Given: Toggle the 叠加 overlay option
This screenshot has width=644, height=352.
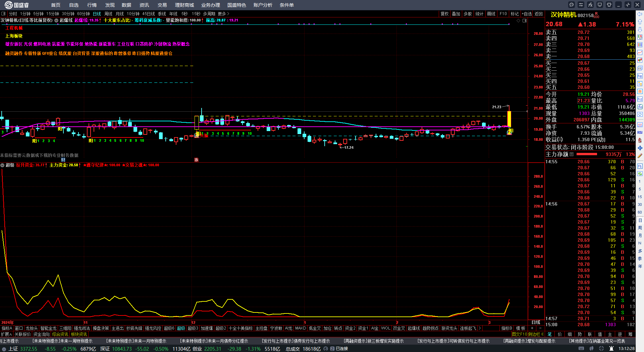Looking at the screenshot, I should tap(456, 14).
